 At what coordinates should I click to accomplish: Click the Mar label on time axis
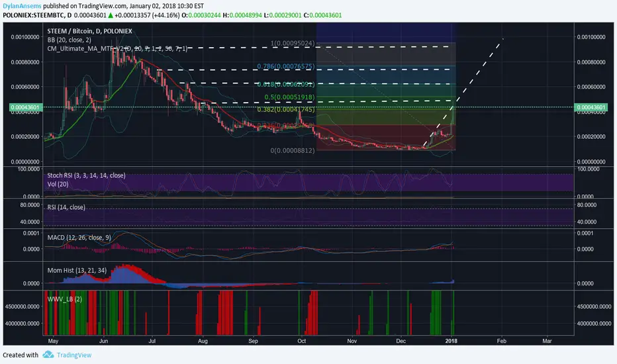(547, 341)
